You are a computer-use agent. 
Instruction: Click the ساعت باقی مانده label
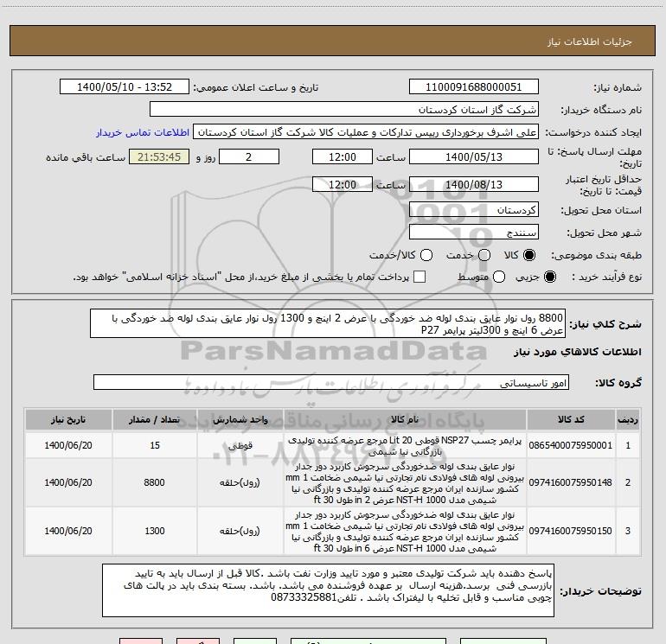click(86, 157)
